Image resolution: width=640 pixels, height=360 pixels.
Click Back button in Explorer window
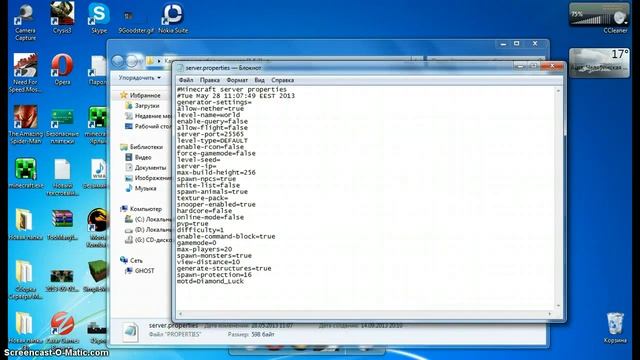[x=118, y=61]
